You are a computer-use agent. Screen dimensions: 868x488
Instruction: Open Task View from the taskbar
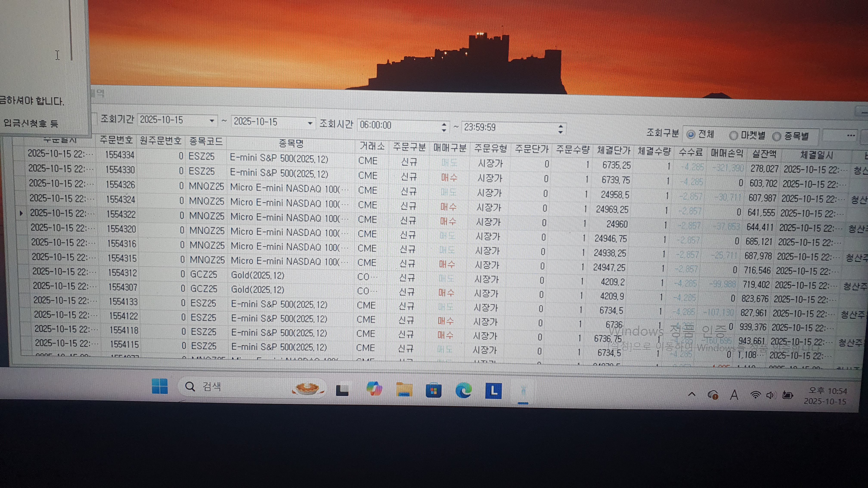tap(342, 390)
